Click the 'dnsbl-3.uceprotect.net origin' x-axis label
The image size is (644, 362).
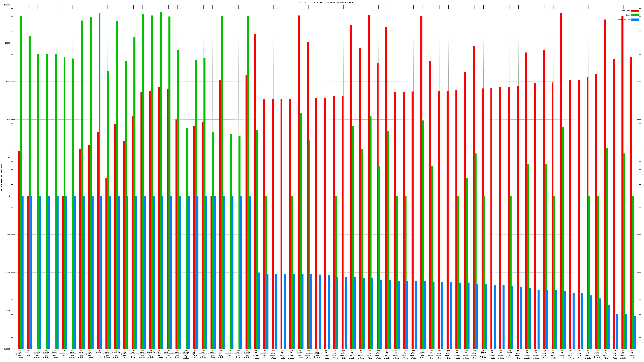coord(116,354)
